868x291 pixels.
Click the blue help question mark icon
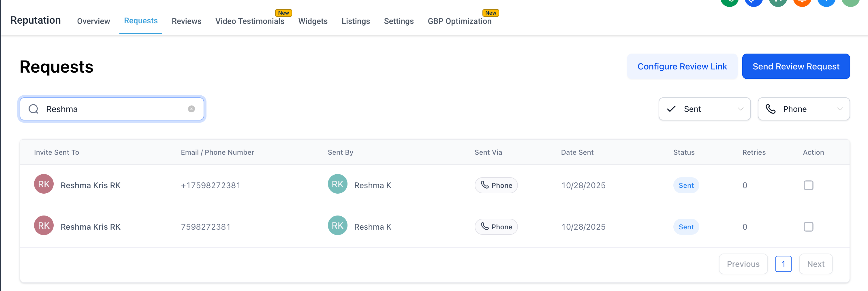point(826,2)
